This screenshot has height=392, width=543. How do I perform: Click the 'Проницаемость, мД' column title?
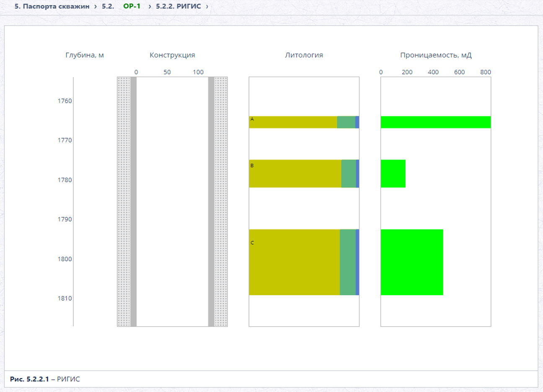436,55
